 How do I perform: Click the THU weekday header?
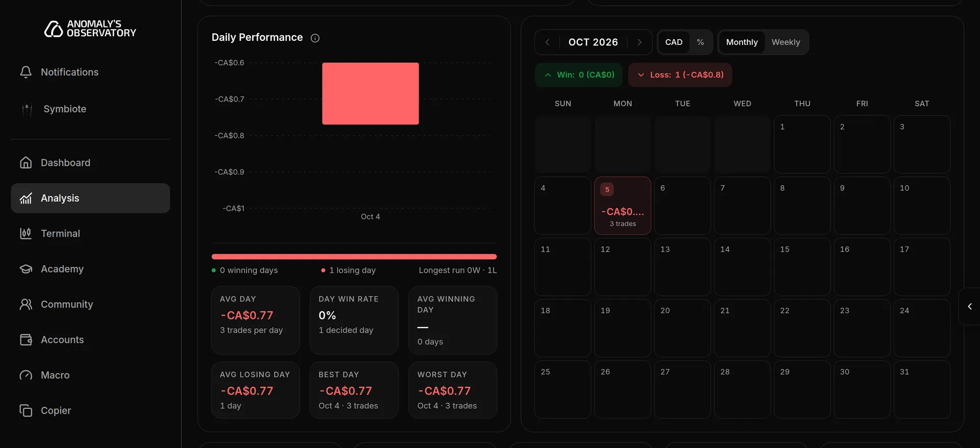pos(802,104)
